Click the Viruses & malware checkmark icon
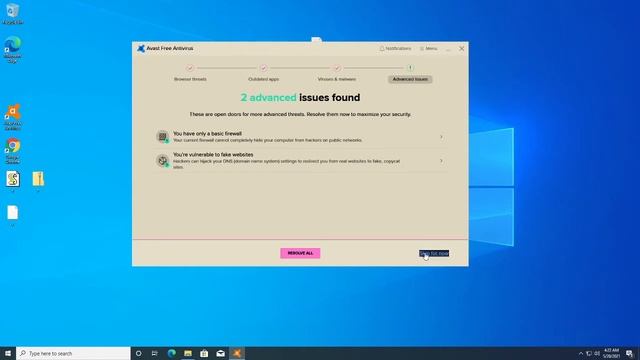This screenshot has width=640, height=360. (337, 68)
